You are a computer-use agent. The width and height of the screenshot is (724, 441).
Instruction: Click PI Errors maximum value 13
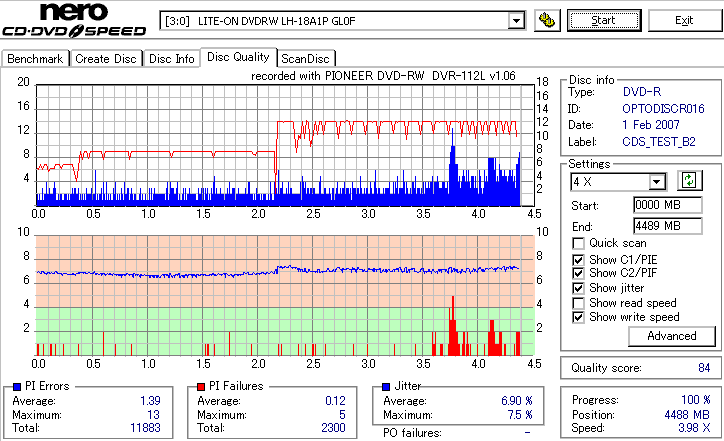coord(153,415)
